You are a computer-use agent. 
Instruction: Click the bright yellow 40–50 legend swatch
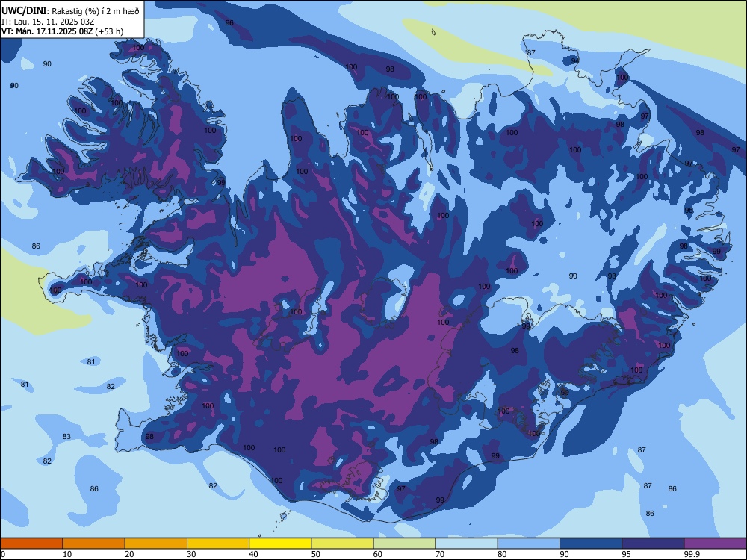[280, 544]
